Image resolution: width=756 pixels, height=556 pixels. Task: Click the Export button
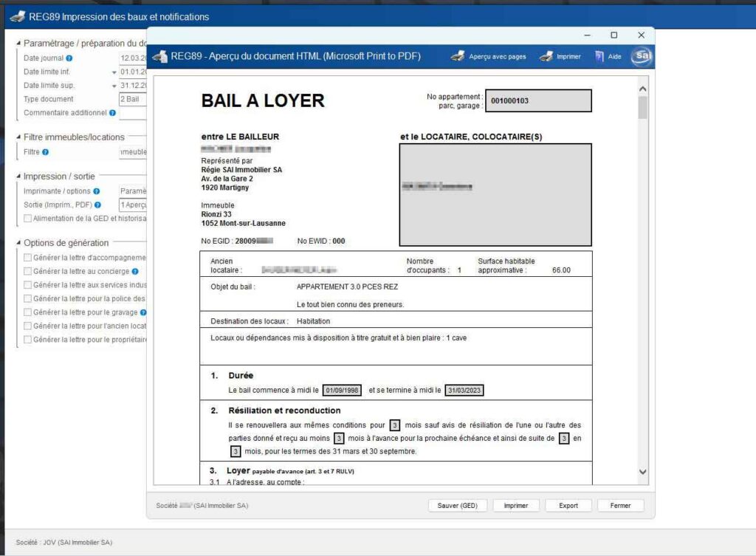(x=568, y=505)
